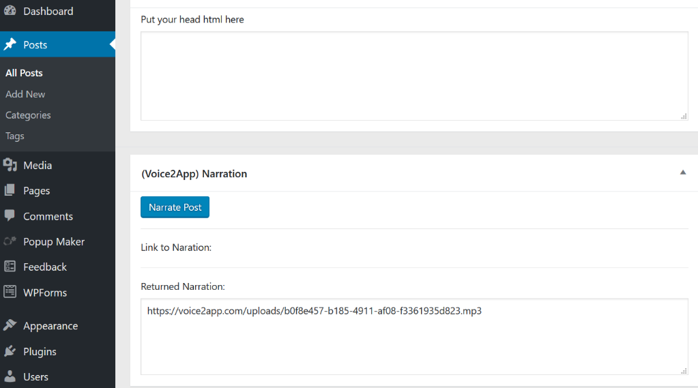Click the Users person icon
The height and width of the screenshot is (388, 698).
[x=10, y=376]
